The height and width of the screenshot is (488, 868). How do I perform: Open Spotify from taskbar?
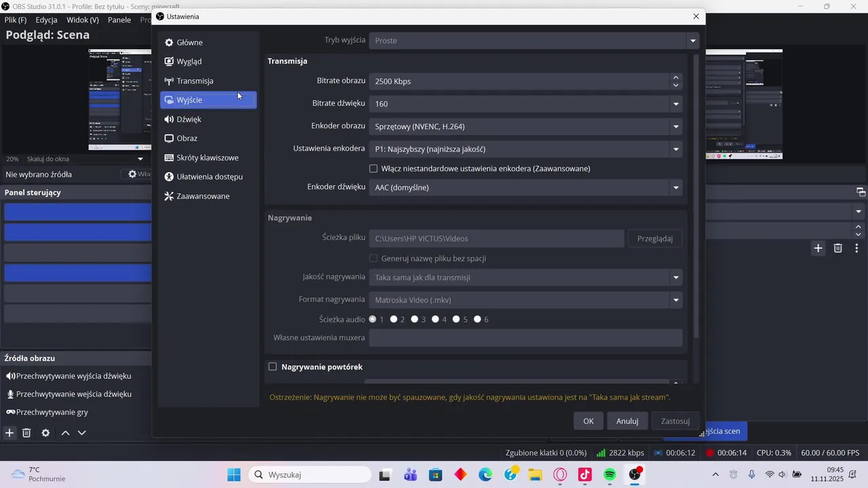tap(610, 474)
